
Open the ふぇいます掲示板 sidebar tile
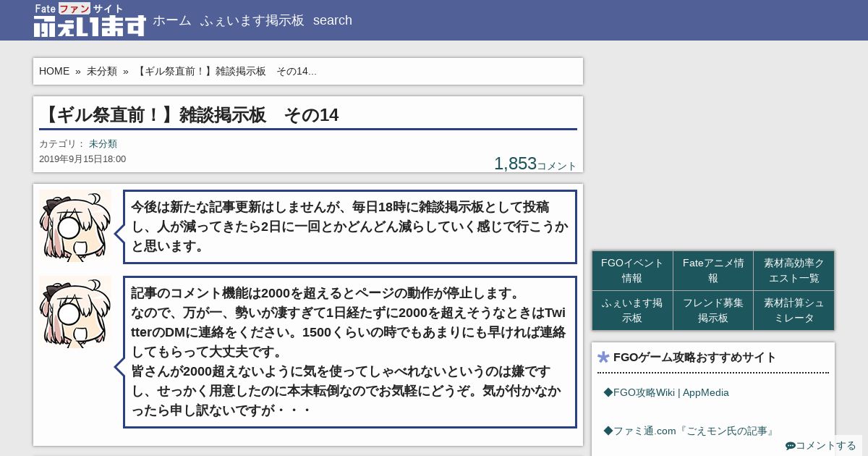pyautogui.click(x=632, y=311)
